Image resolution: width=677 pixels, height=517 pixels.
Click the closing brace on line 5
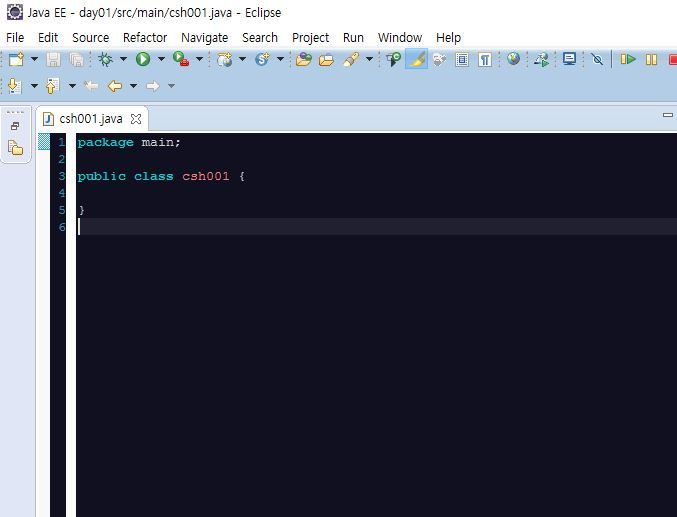(x=82, y=210)
